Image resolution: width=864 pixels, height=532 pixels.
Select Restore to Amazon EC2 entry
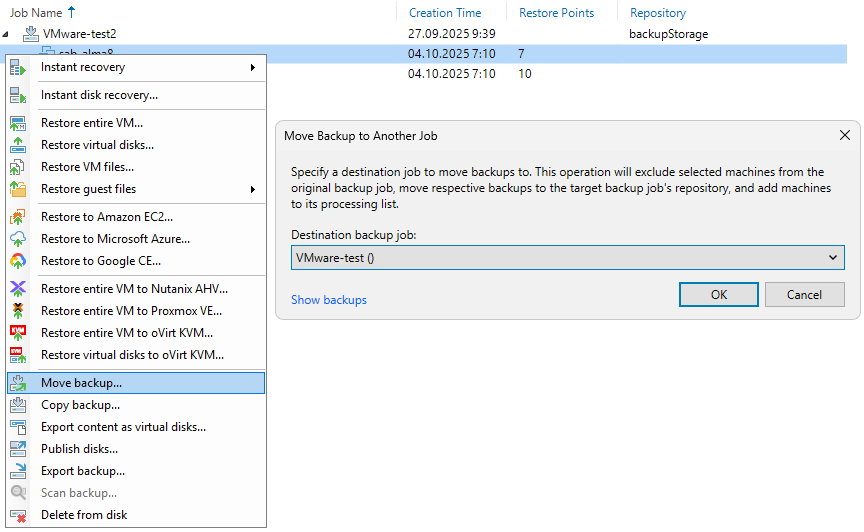pos(136,217)
